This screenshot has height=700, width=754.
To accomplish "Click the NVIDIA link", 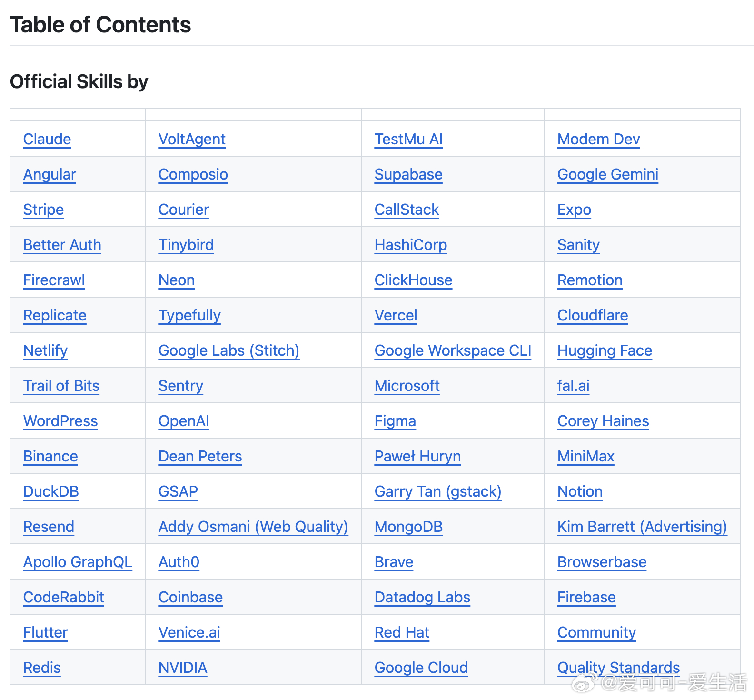I will point(183,668).
